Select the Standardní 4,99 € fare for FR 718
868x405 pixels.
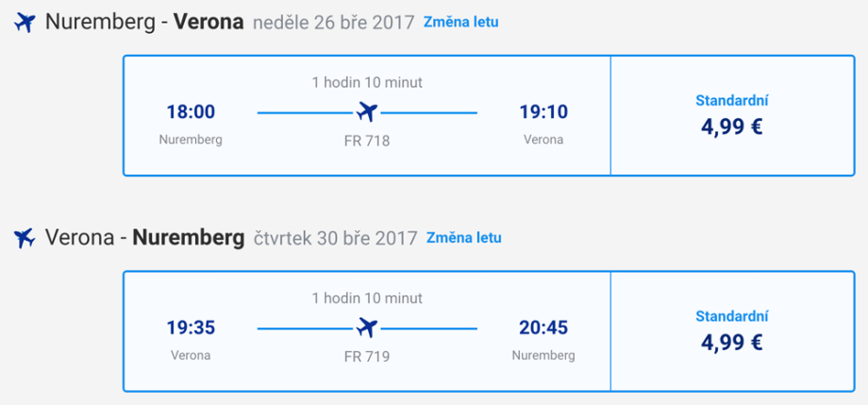732,115
